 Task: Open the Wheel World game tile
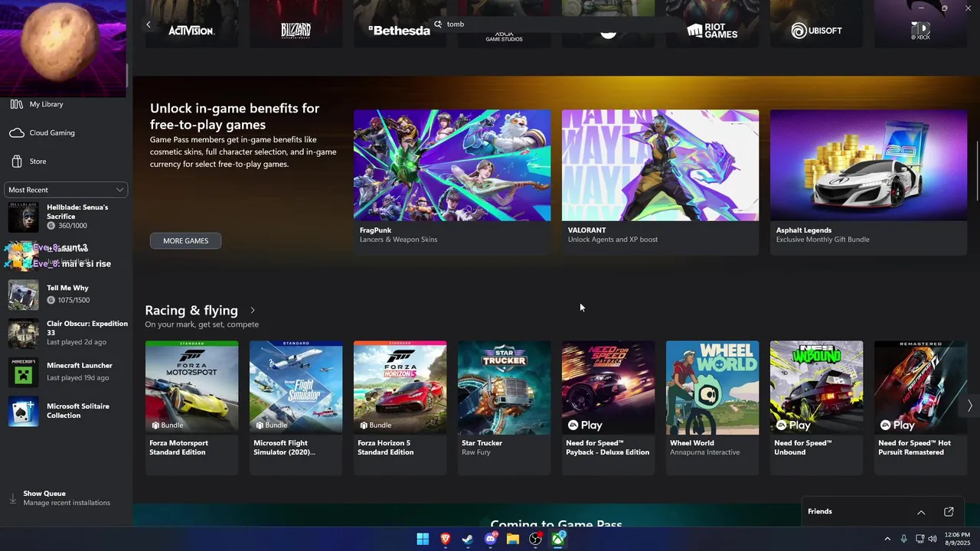(x=712, y=408)
